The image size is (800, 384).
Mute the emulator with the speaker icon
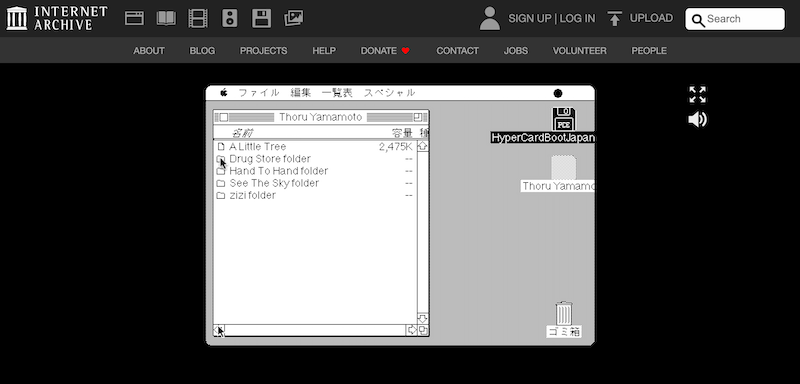(697, 120)
